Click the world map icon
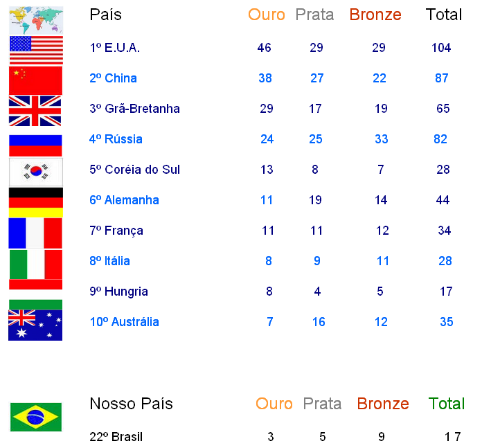 (36, 20)
